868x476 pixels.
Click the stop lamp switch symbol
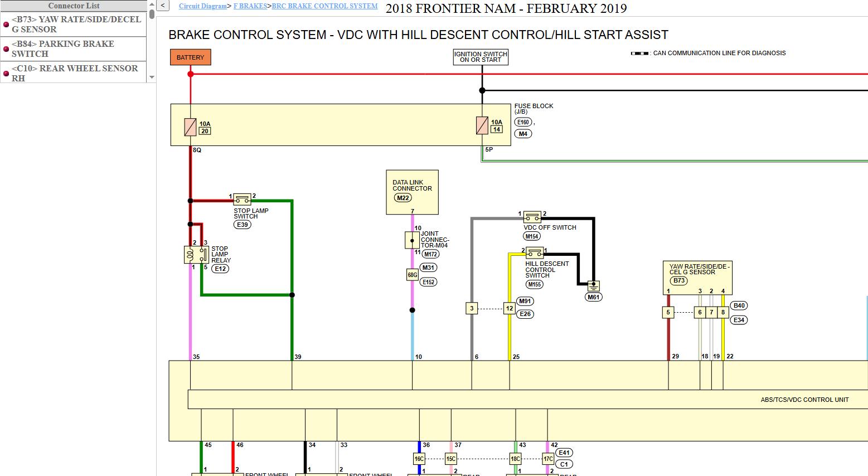(x=242, y=199)
